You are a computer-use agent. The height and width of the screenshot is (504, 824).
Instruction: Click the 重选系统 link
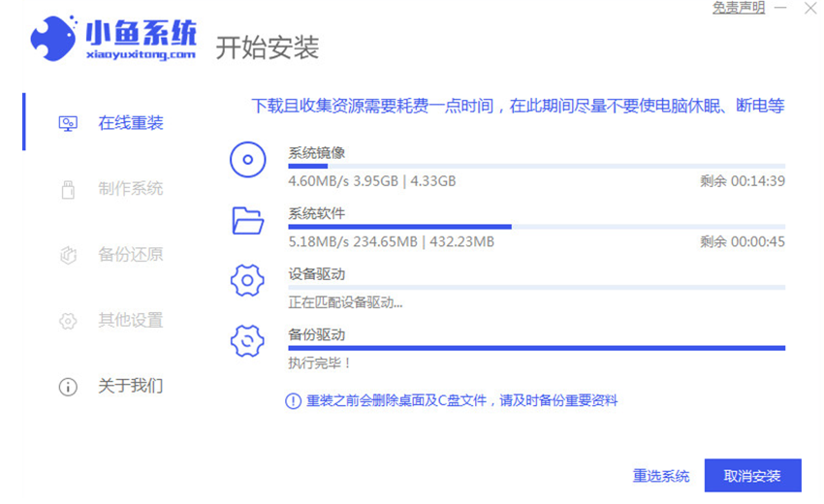point(661,476)
